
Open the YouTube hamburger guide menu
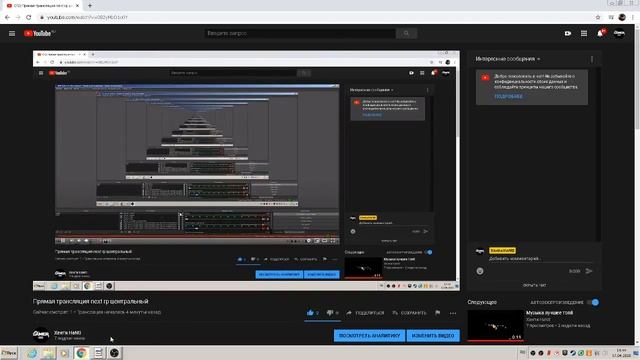[12, 33]
